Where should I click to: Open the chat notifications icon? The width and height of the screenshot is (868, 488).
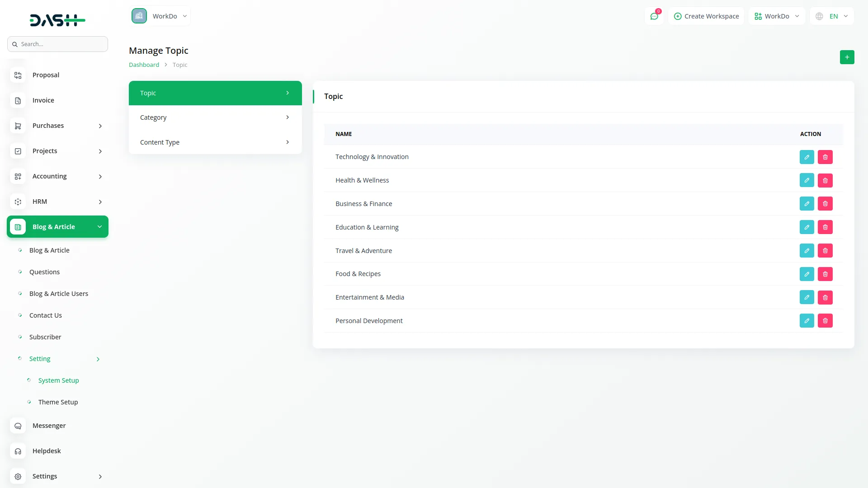654,16
